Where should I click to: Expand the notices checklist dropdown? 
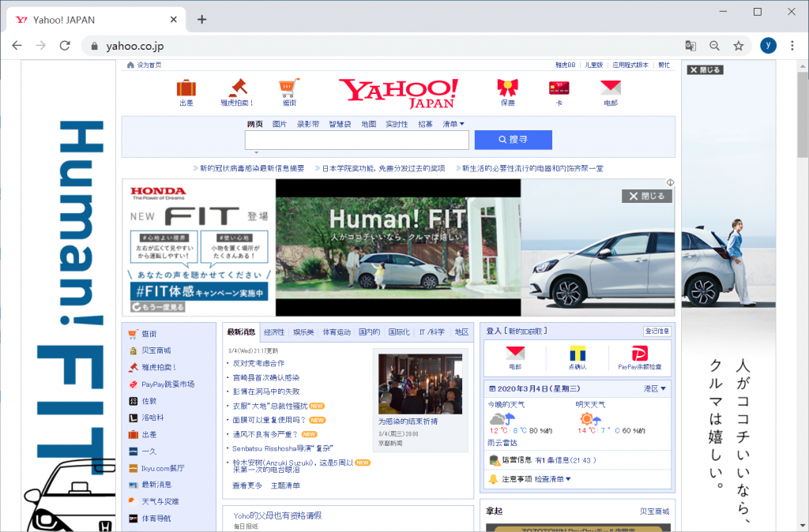552,479
